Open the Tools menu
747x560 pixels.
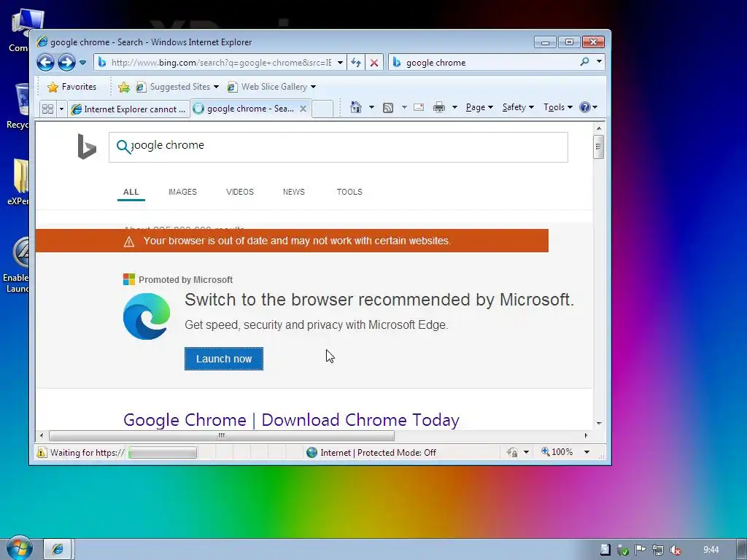click(558, 107)
